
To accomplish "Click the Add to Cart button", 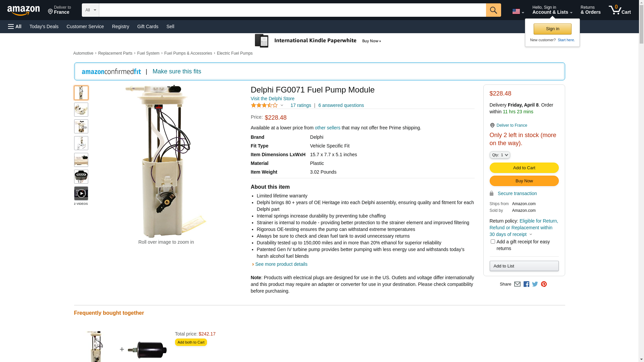I will [524, 168].
